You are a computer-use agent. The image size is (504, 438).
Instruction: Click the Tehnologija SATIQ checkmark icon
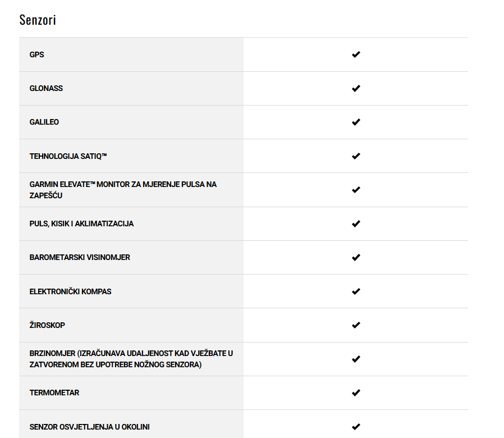356,156
